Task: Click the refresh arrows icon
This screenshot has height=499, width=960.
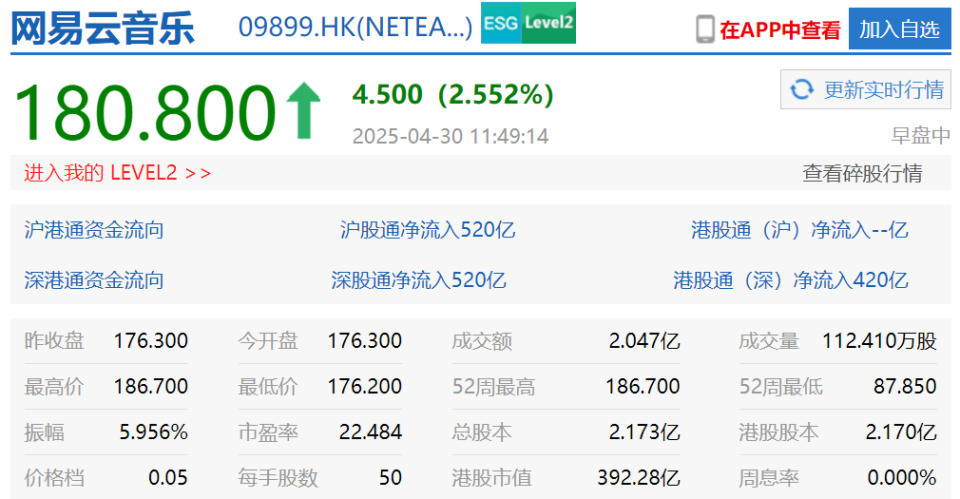Action: [x=802, y=89]
